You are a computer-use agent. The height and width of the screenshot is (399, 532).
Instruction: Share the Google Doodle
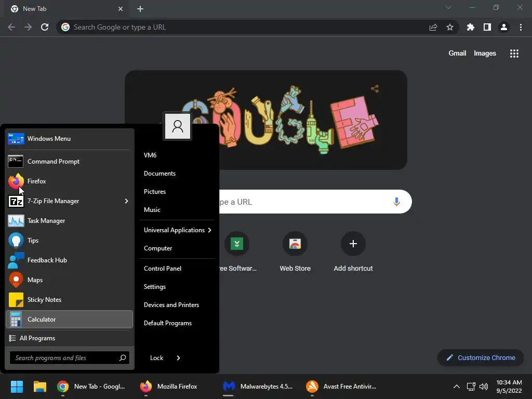tap(375, 89)
